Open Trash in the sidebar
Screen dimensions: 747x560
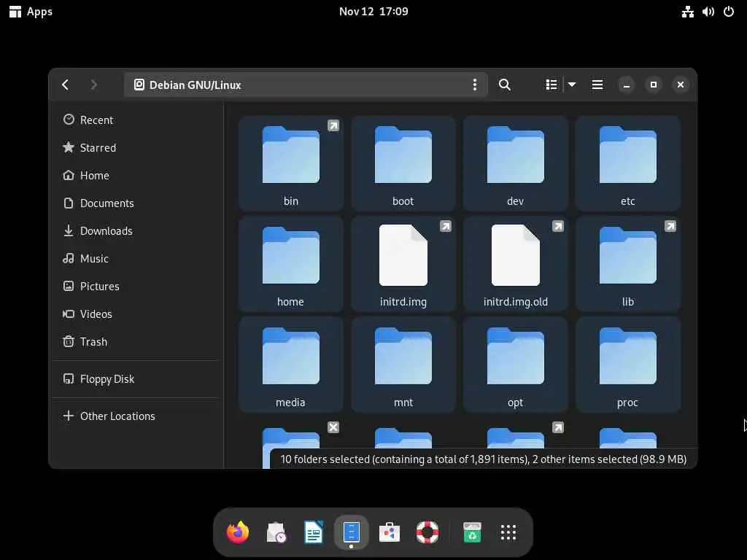coord(136,341)
